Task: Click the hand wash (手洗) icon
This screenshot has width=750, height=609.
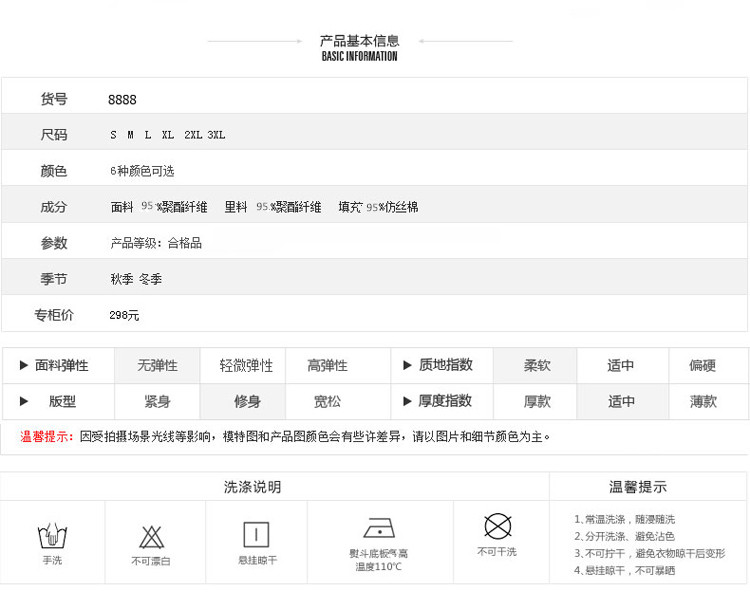Action: [x=52, y=535]
